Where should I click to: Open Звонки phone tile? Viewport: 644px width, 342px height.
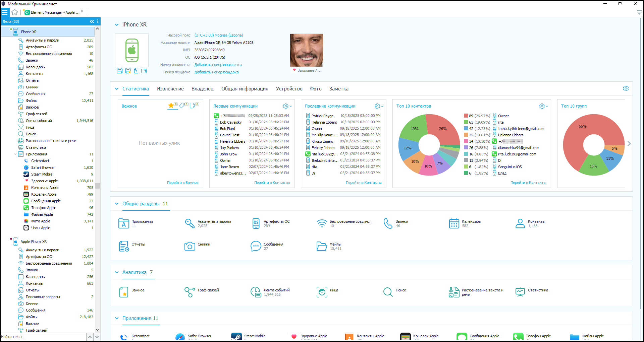[x=388, y=223]
